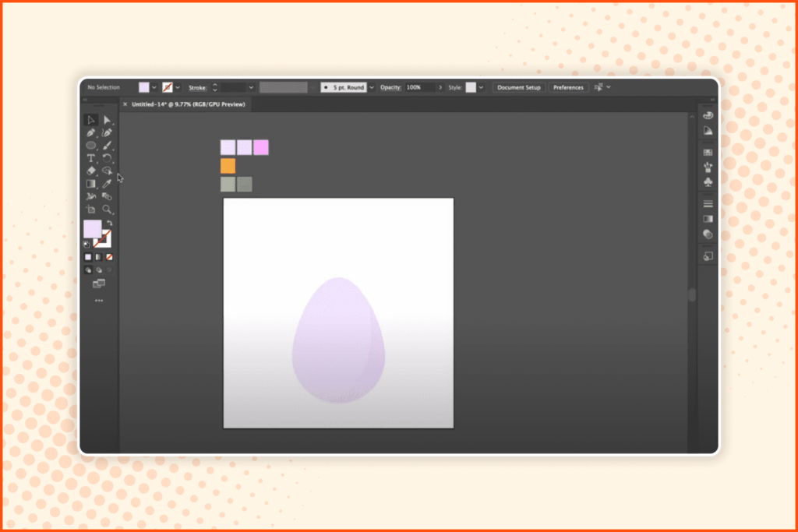Click the leftmost lavender color square
Viewport: 798px width, 532px height.
pos(228,147)
